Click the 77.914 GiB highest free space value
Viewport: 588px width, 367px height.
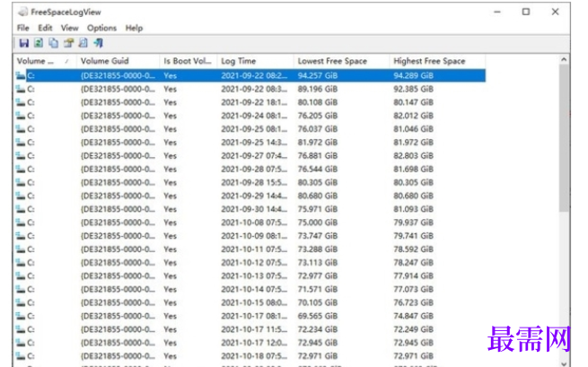coord(413,275)
